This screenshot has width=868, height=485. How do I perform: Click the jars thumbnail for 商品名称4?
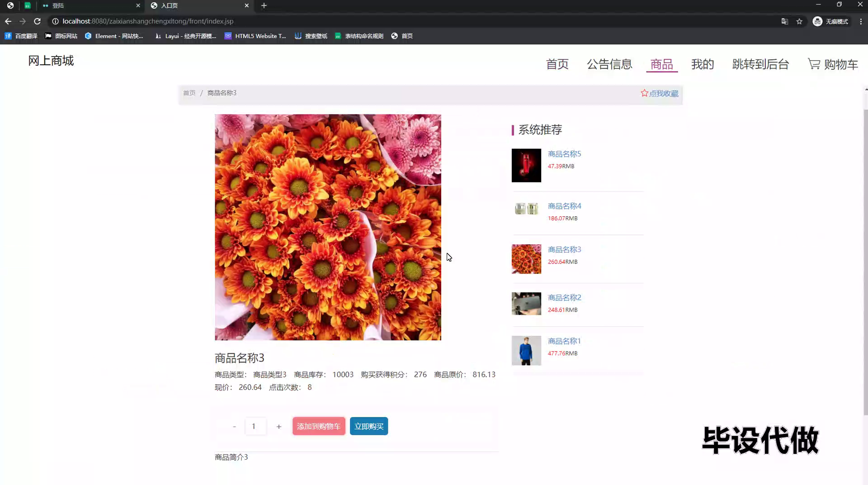(526, 209)
